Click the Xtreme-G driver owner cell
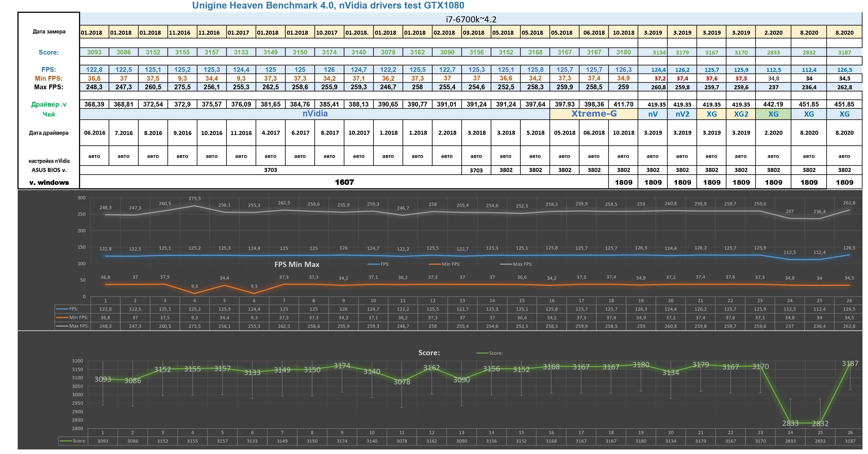The height and width of the screenshot is (454, 868). coord(594,114)
